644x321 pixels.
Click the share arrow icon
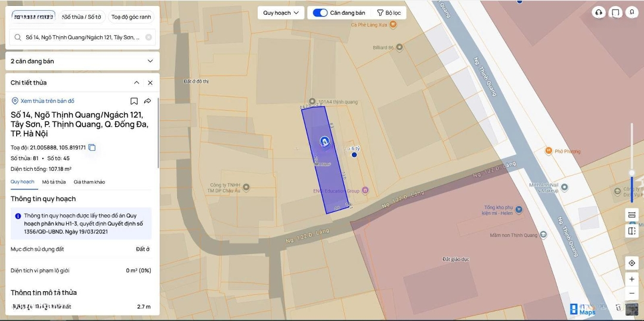pos(147,101)
